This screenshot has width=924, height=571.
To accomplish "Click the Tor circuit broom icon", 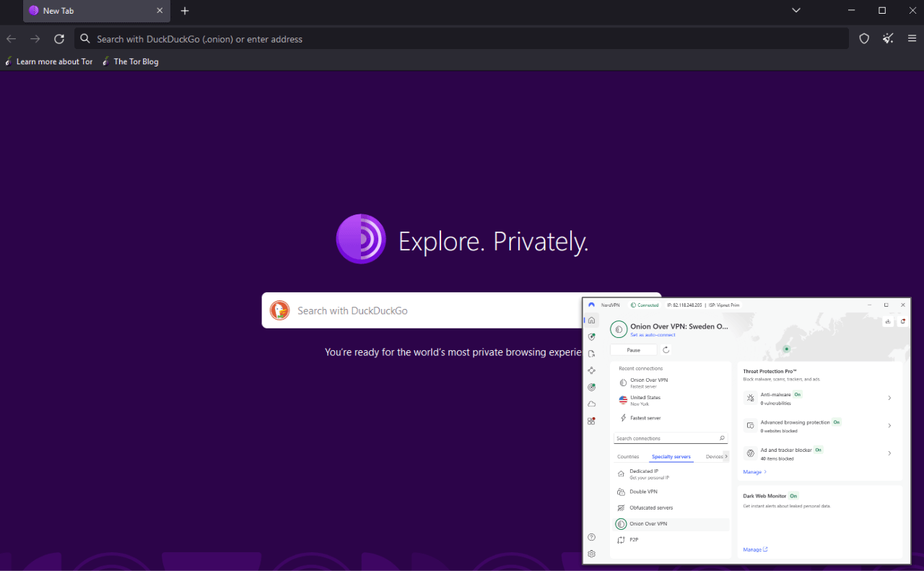I will [x=887, y=38].
